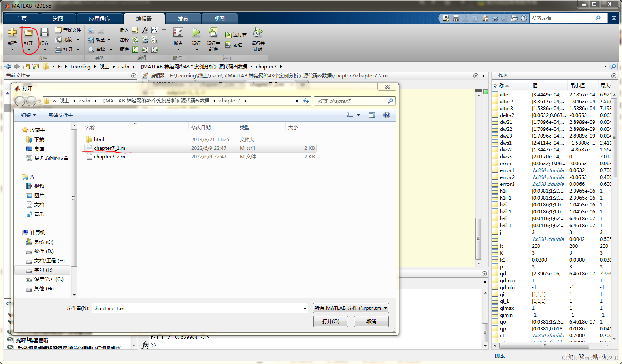This screenshot has width=622, height=364.
Task: Select chapter7_2.m in file list
Action: point(109,157)
